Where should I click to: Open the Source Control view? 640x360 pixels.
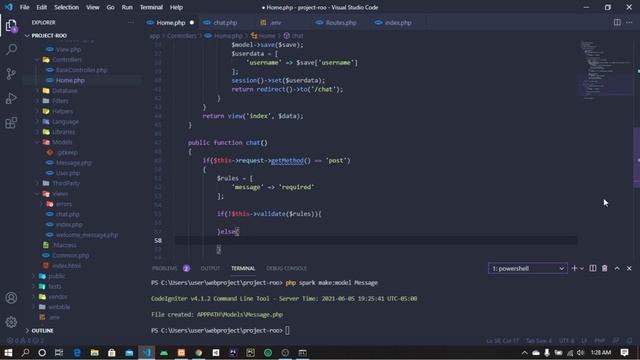(x=11, y=74)
